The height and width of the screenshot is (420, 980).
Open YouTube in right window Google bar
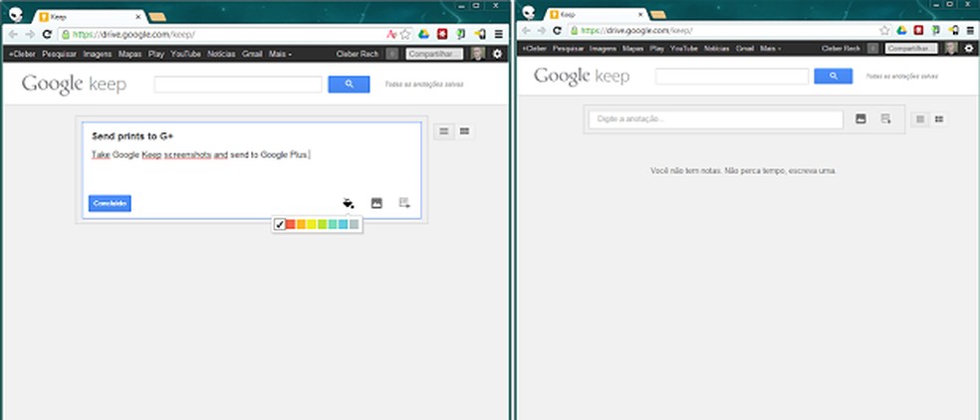coord(684,48)
